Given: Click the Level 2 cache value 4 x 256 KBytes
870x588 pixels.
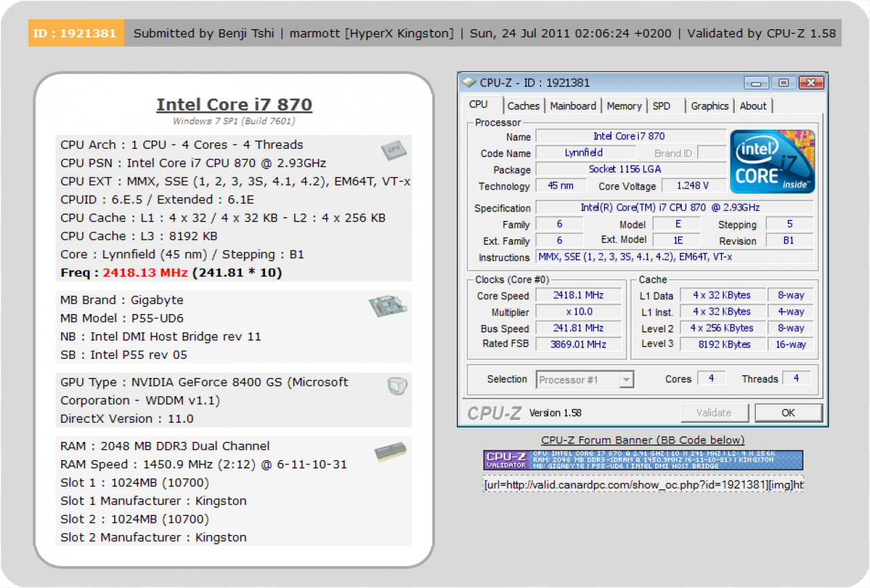Looking at the screenshot, I should tap(722, 328).
